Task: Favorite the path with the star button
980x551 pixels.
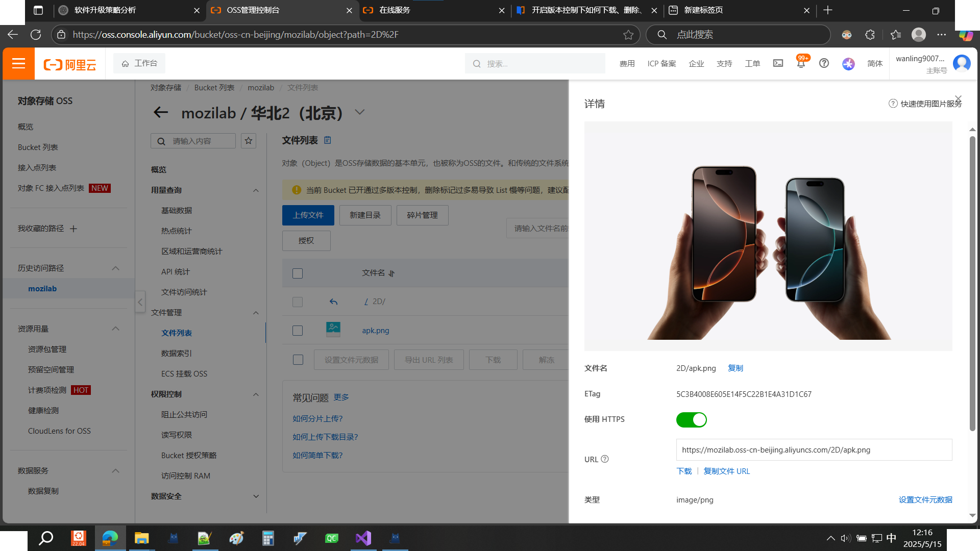Action: (x=249, y=141)
